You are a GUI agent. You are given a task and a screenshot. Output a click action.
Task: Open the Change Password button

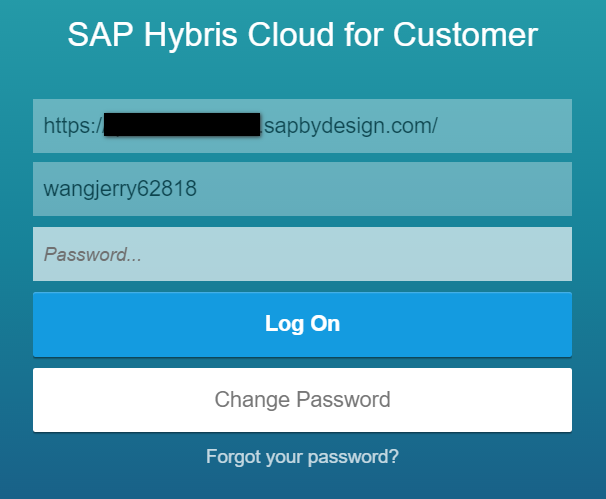(302, 400)
